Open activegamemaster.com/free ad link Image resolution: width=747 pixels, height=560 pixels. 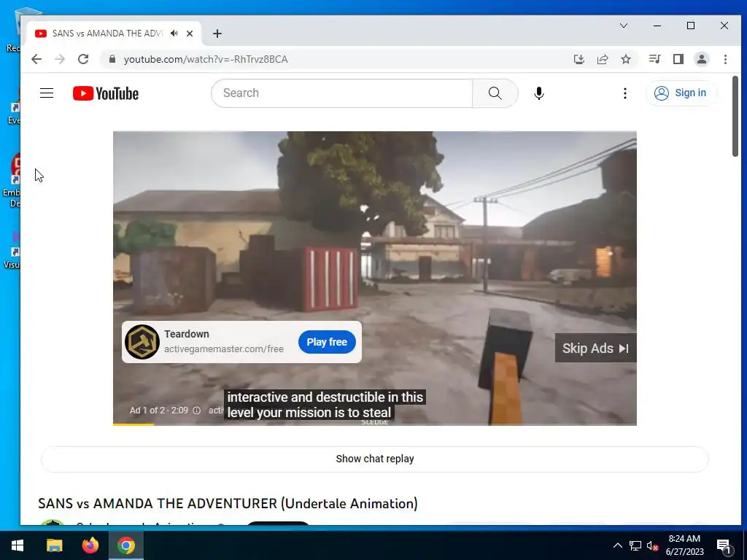224,349
